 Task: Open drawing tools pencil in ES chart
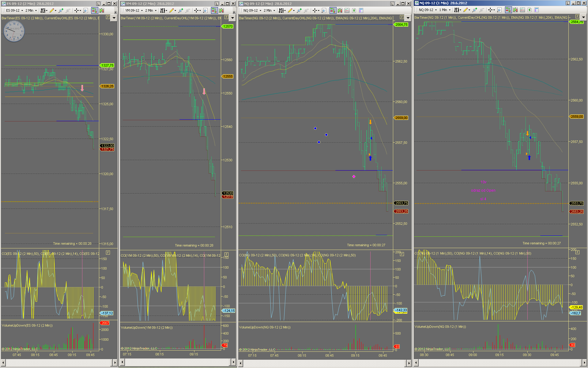[52, 10]
